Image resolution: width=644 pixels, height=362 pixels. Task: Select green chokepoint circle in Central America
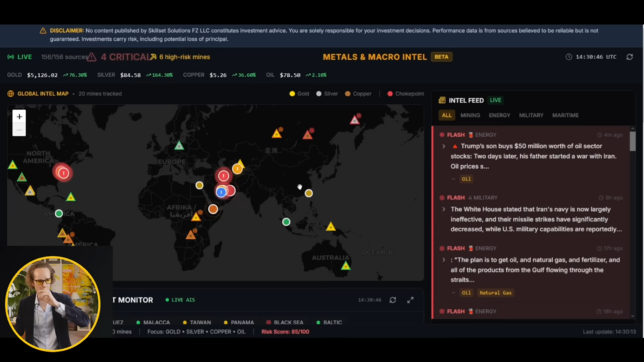point(58,214)
